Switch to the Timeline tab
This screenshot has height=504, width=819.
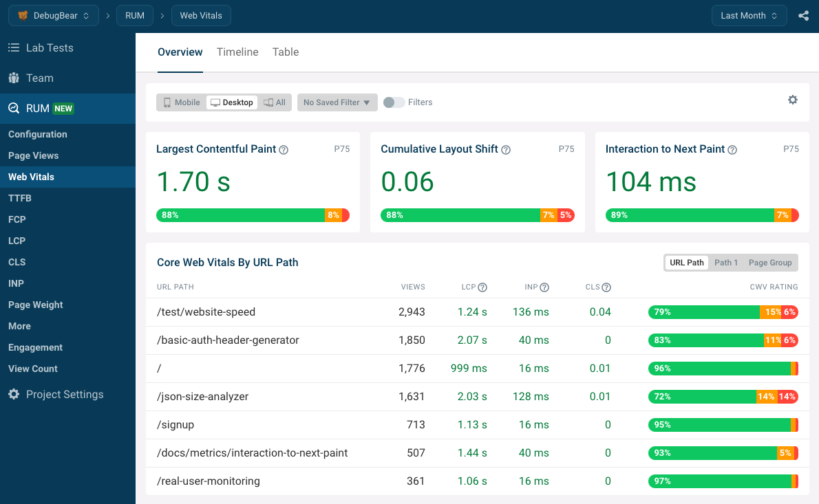tap(237, 52)
